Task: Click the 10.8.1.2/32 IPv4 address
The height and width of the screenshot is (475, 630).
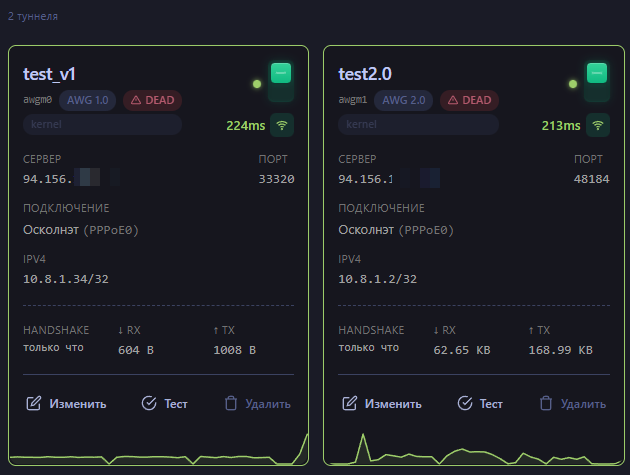Action: coord(377,279)
